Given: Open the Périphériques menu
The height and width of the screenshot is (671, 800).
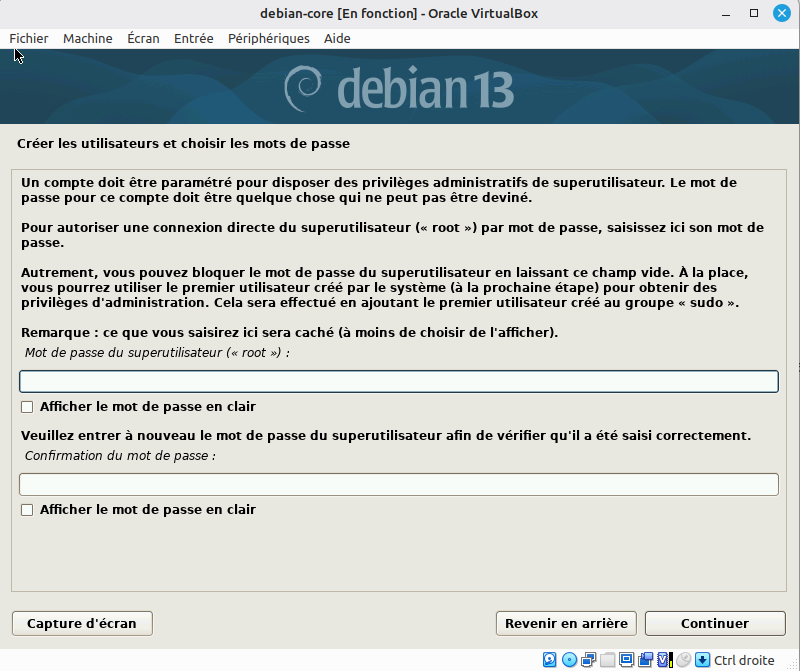Looking at the screenshot, I should coord(268,38).
